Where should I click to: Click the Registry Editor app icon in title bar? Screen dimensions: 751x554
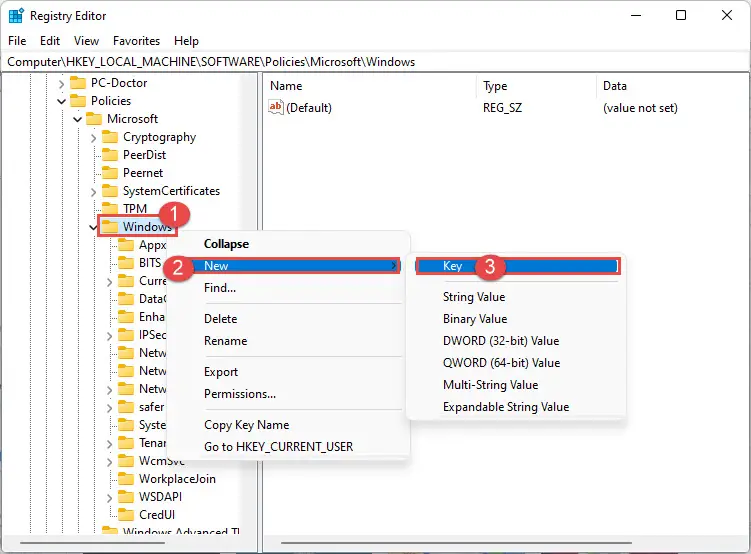click(16, 16)
